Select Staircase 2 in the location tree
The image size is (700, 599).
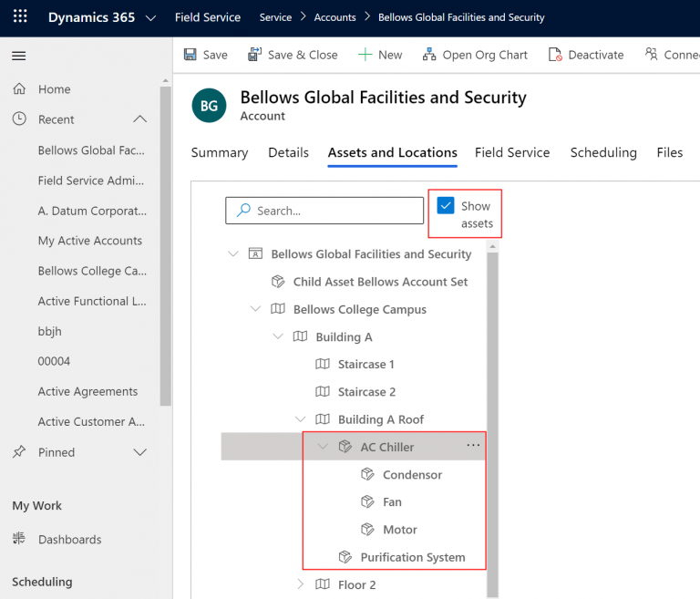pos(366,392)
